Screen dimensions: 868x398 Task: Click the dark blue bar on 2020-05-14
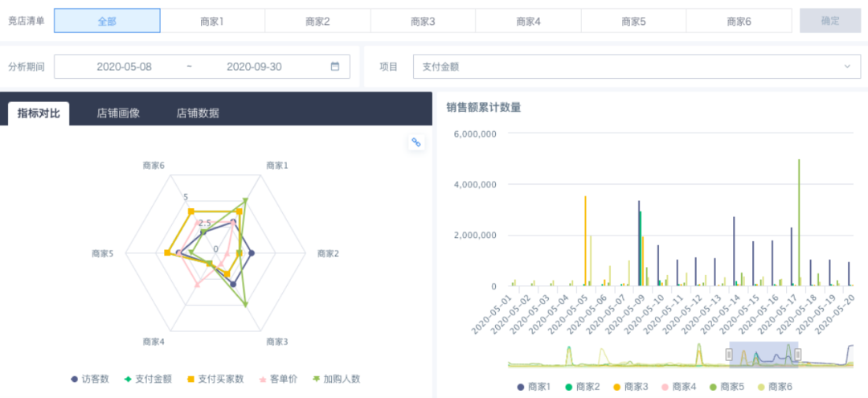coord(734,252)
